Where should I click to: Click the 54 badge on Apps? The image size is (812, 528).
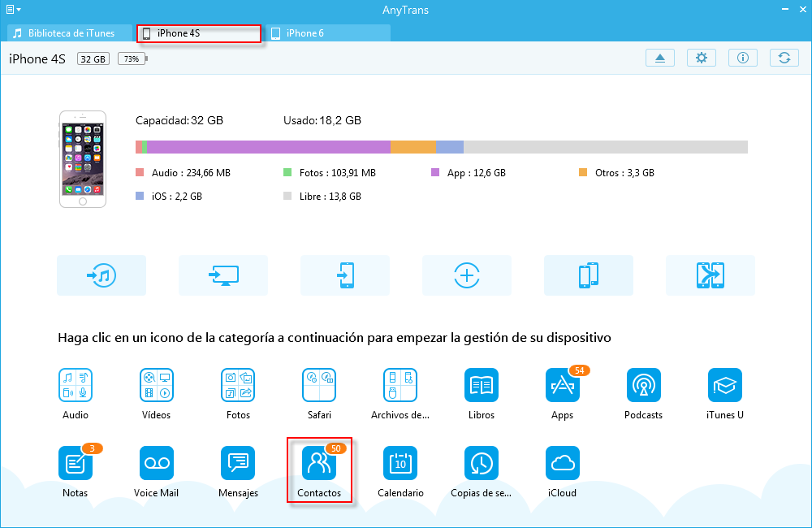(580, 370)
